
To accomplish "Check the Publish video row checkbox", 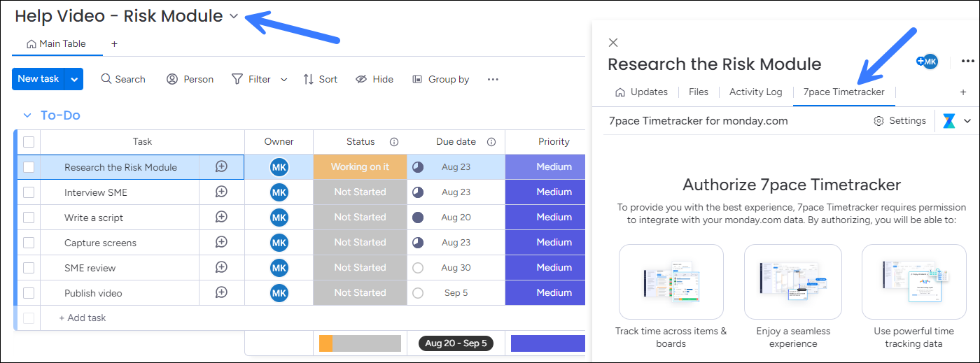I will coord(29,293).
